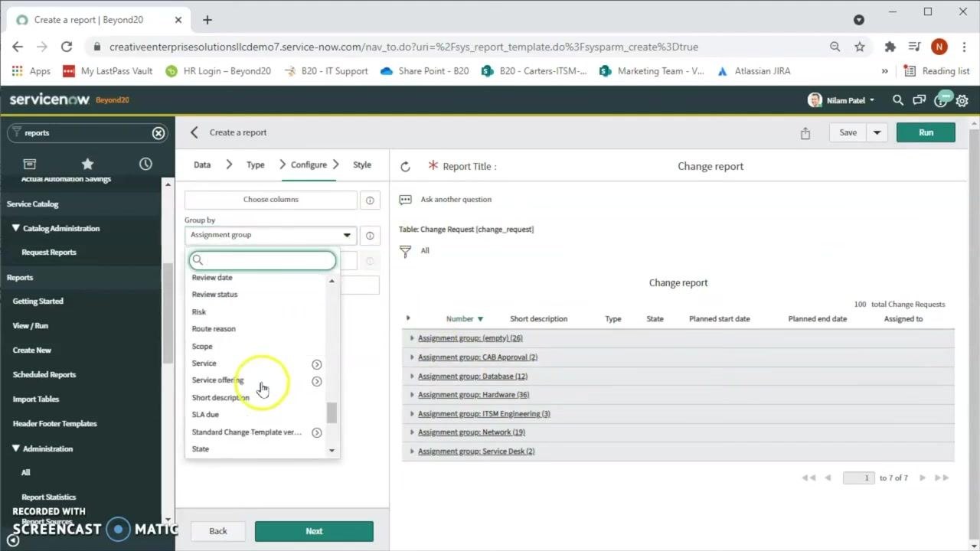The width and height of the screenshot is (980, 551).
Task: Switch to the Type tab
Action: [x=256, y=165]
